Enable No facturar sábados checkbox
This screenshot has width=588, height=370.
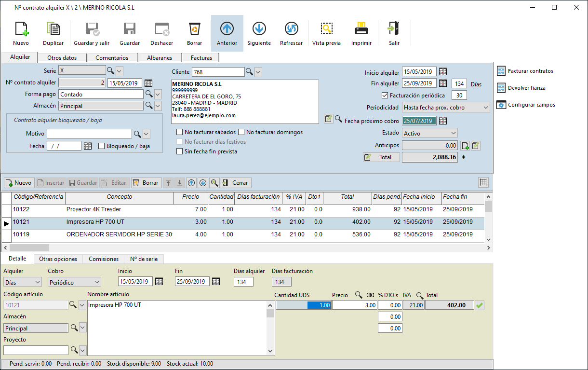click(x=180, y=132)
